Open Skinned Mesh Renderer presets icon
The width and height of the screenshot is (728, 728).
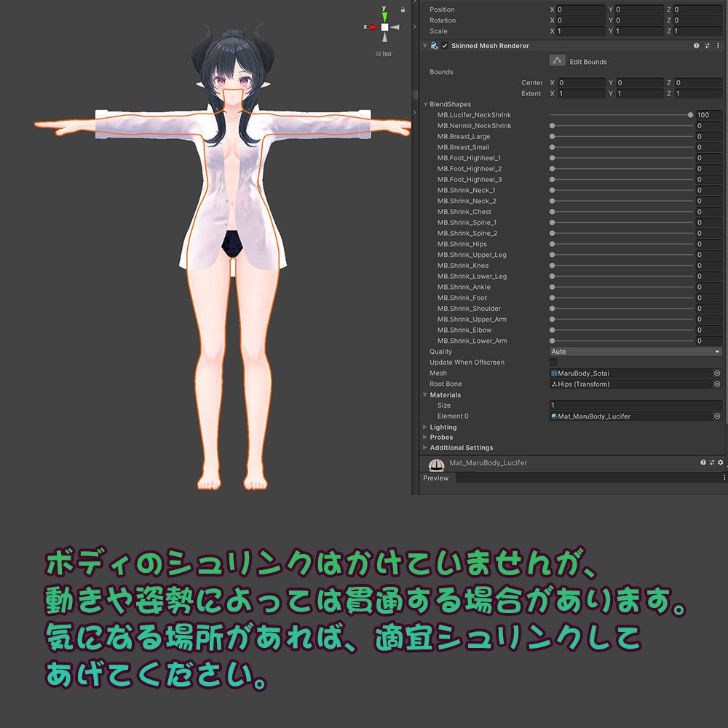tap(707, 45)
